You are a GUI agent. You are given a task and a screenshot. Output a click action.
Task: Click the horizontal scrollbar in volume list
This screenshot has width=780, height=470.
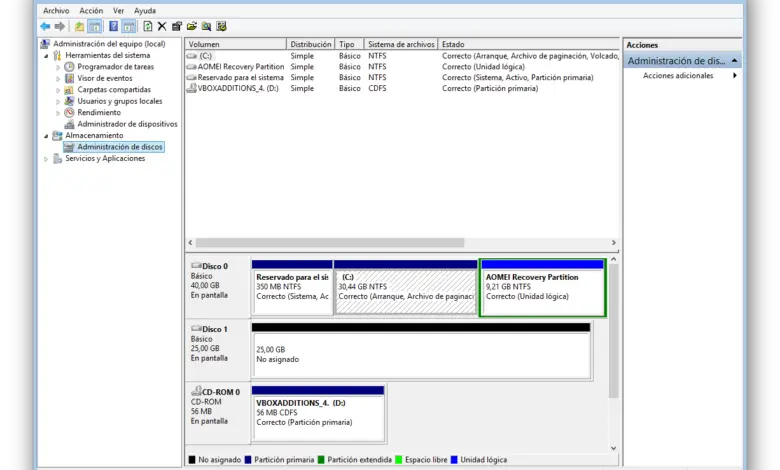[x=330, y=243]
